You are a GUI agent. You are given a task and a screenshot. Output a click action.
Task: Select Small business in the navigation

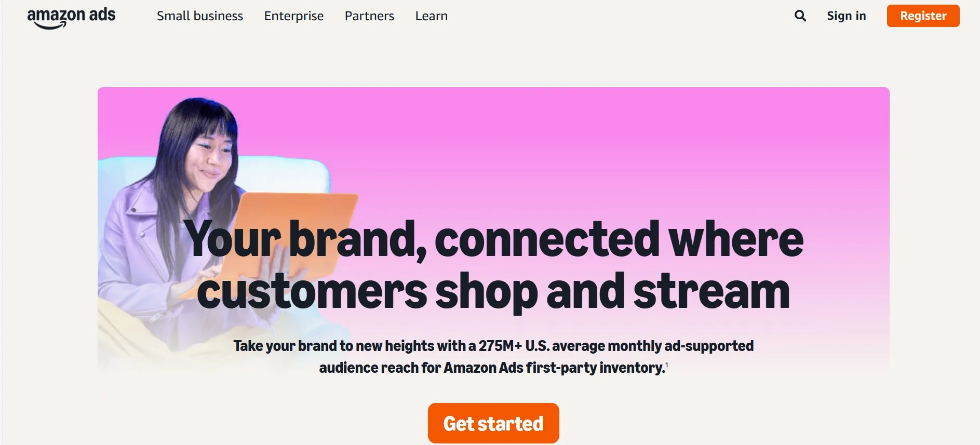pos(200,16)
